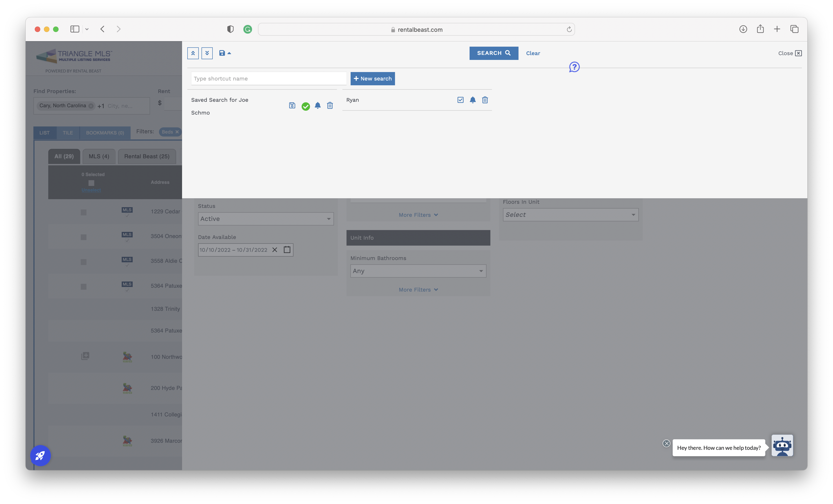Open the calendar picker for Date Available

287,250
